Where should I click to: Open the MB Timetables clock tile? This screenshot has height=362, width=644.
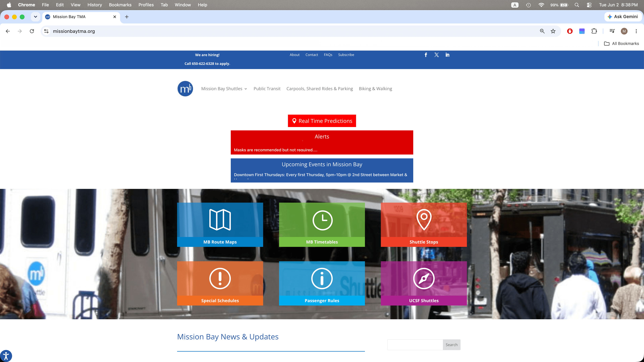pyautogui.click(x=322, y=225)
